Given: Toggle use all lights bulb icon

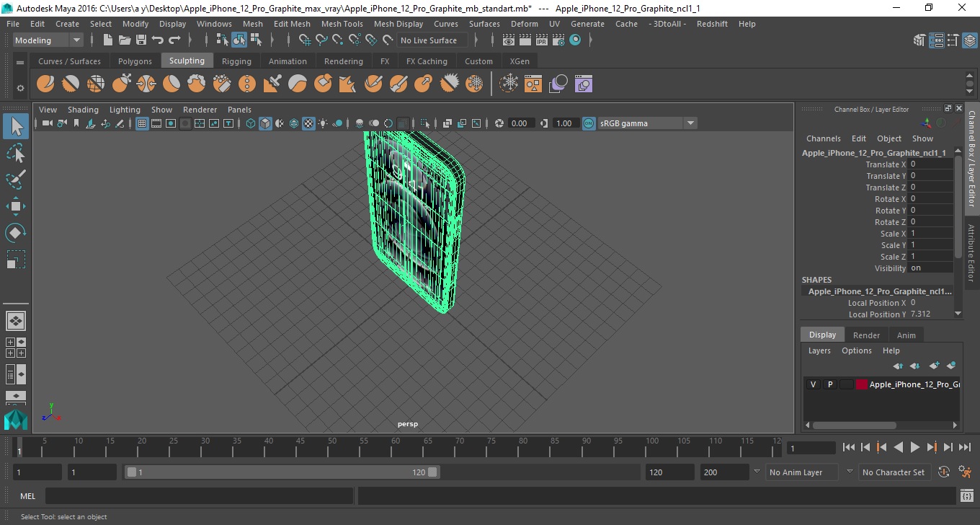Looking at the screenshot, I should point(323,123).
